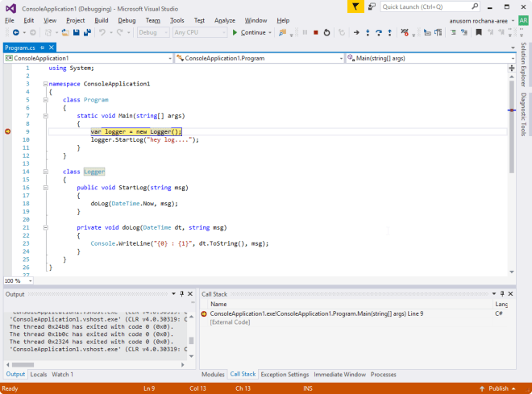Stop debugging with the red square icon
The width and height of the screenshot is (532, 394).
(315, 32)
